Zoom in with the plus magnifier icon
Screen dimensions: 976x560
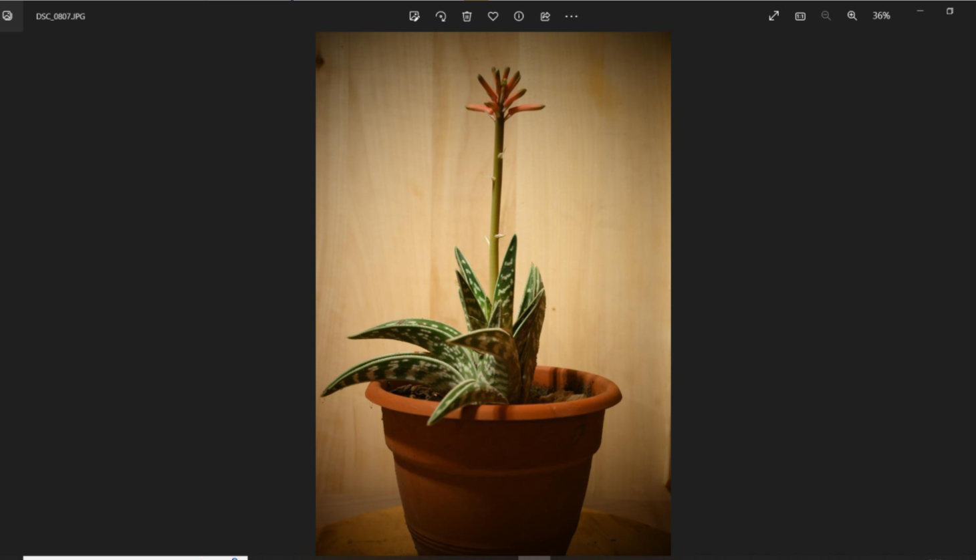coord(852,15)
